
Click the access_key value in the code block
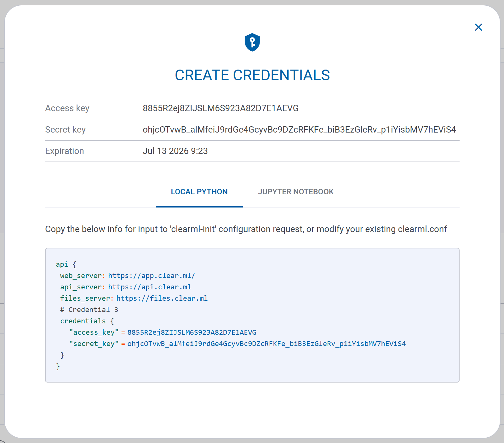pyautogui.click(x=192, y=332)
